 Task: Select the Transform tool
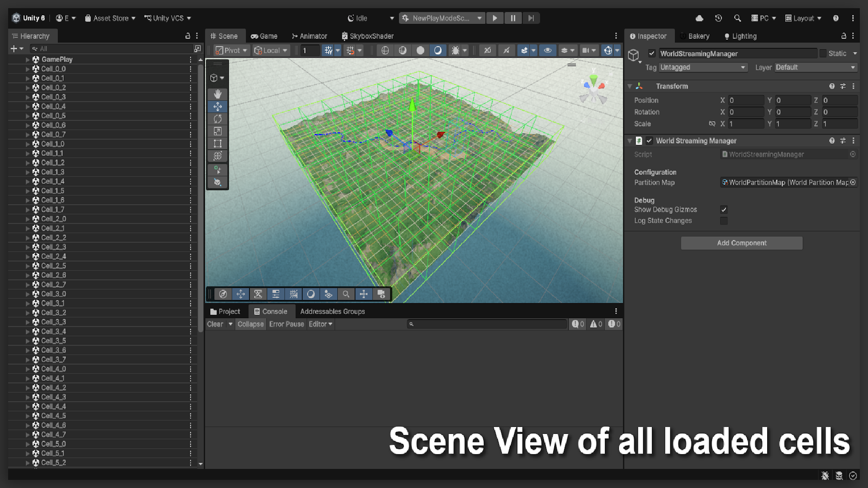[217, 156]
